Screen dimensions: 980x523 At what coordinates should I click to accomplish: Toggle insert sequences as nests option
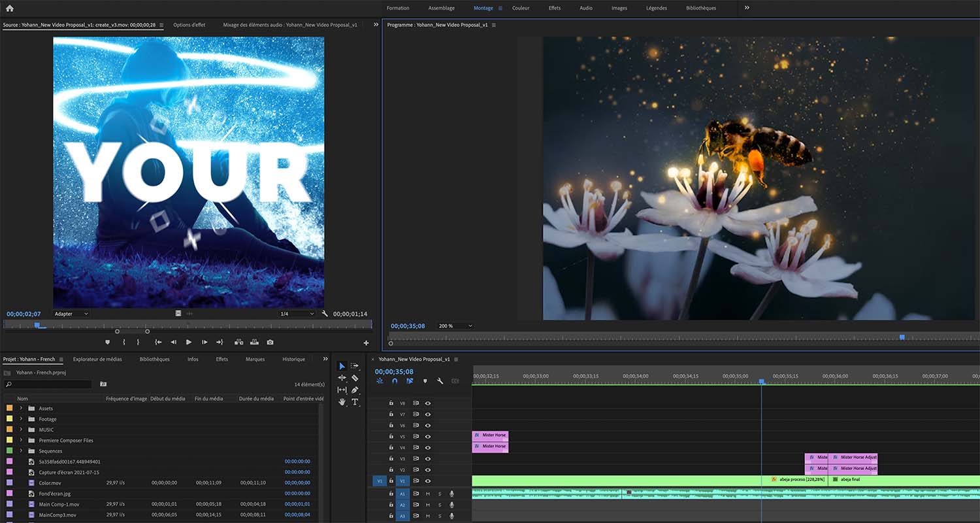click(380, 381)
